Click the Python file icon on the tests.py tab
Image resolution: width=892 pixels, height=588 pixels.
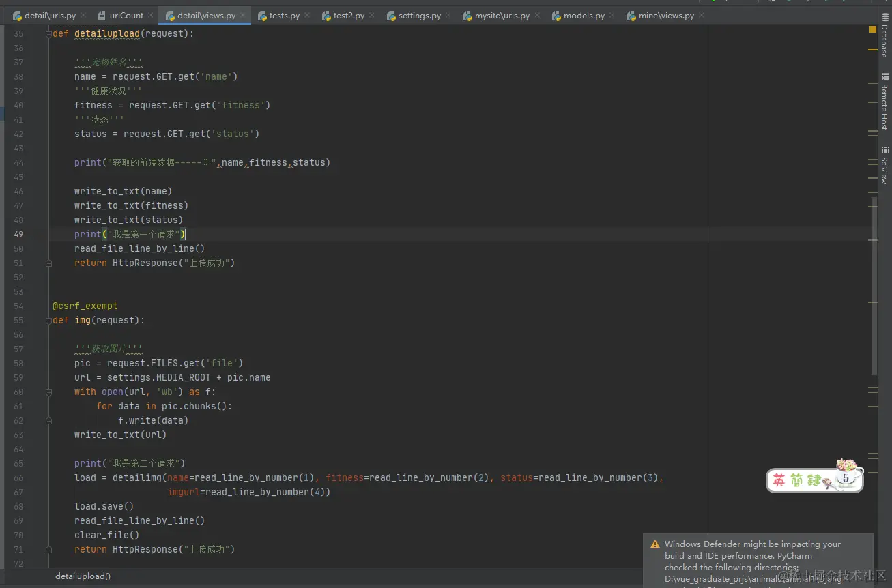261,16
